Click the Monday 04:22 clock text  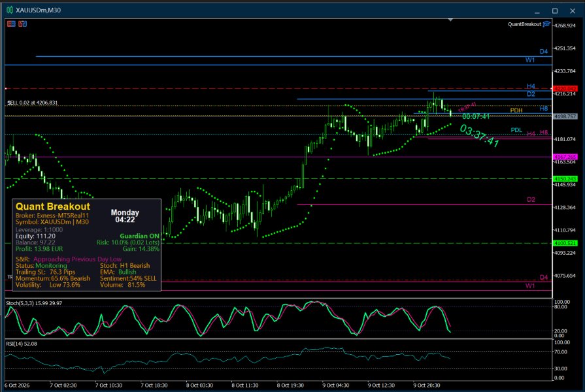pos(125,216)
